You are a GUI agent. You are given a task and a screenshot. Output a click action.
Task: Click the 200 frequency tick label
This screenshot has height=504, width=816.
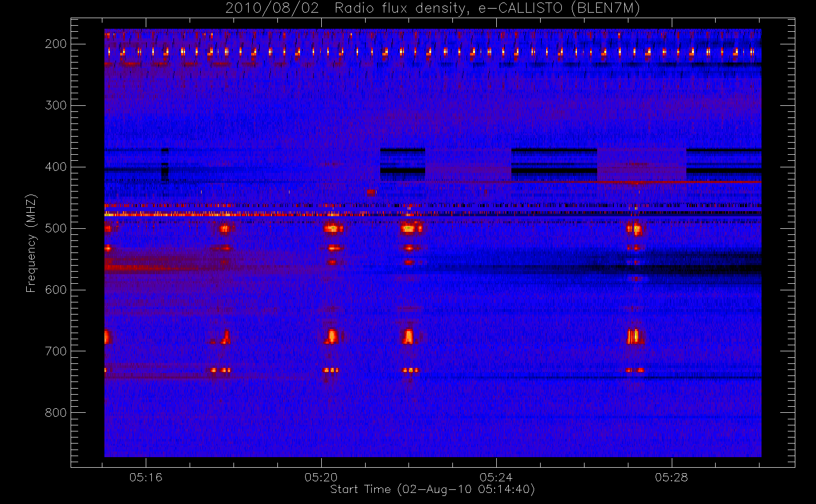pyautogui.click(x=56, y=44)
